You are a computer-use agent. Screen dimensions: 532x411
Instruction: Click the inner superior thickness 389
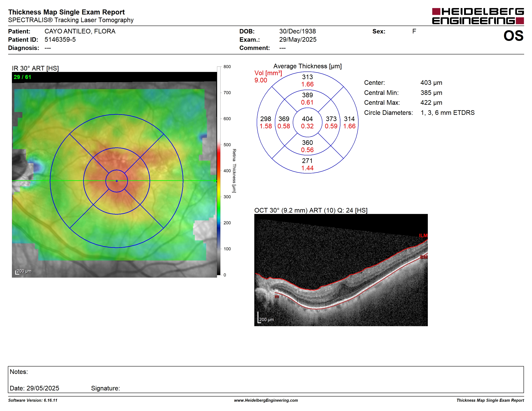pyautogui.click(x=307, y=95)
